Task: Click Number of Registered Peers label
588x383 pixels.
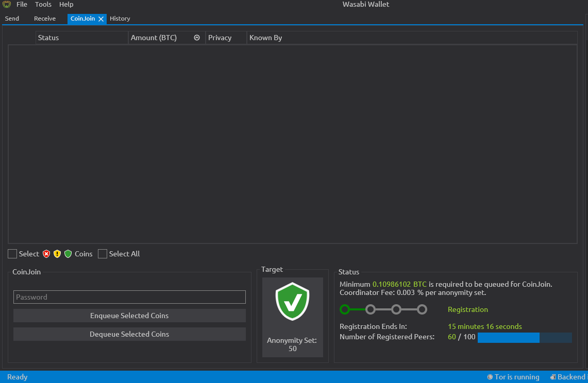Action: (x=387, y=337)
